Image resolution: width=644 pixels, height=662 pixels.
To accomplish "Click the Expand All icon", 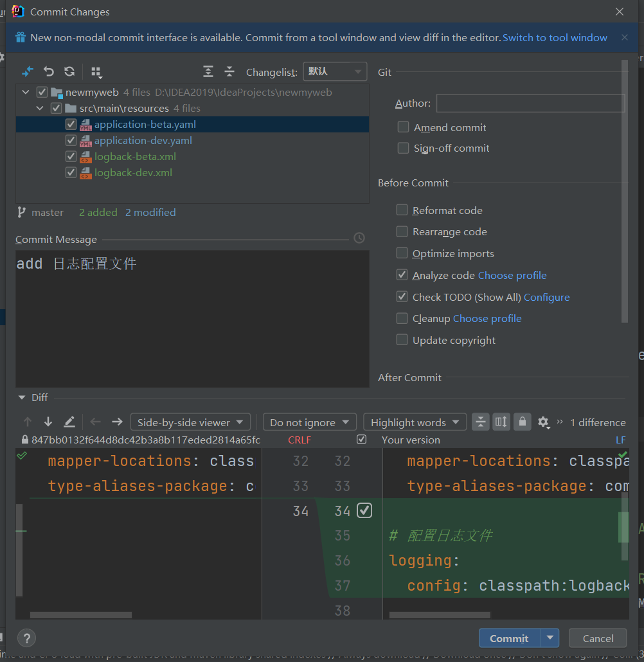I will pyautogui.click(x=208, y=71).
